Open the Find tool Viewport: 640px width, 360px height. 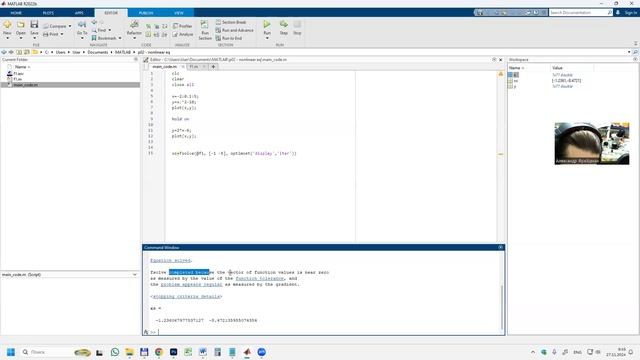100,30
